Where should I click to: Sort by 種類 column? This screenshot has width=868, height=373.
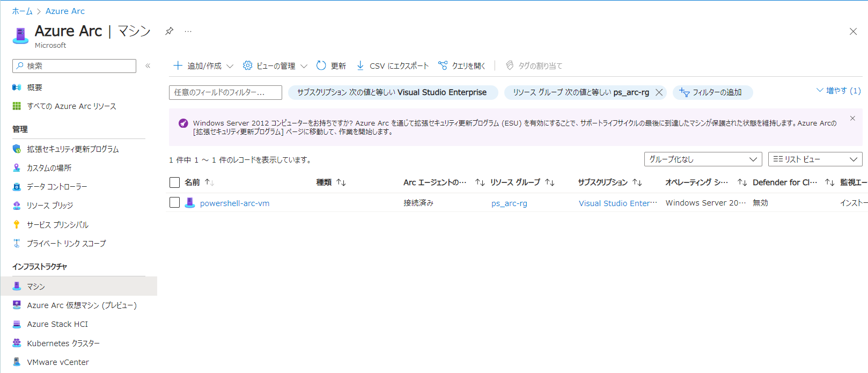tap(331, 182)
